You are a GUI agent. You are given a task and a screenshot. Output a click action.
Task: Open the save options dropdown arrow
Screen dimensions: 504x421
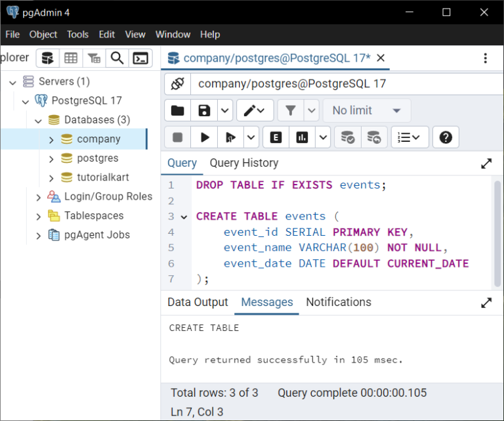coord(224,110)
